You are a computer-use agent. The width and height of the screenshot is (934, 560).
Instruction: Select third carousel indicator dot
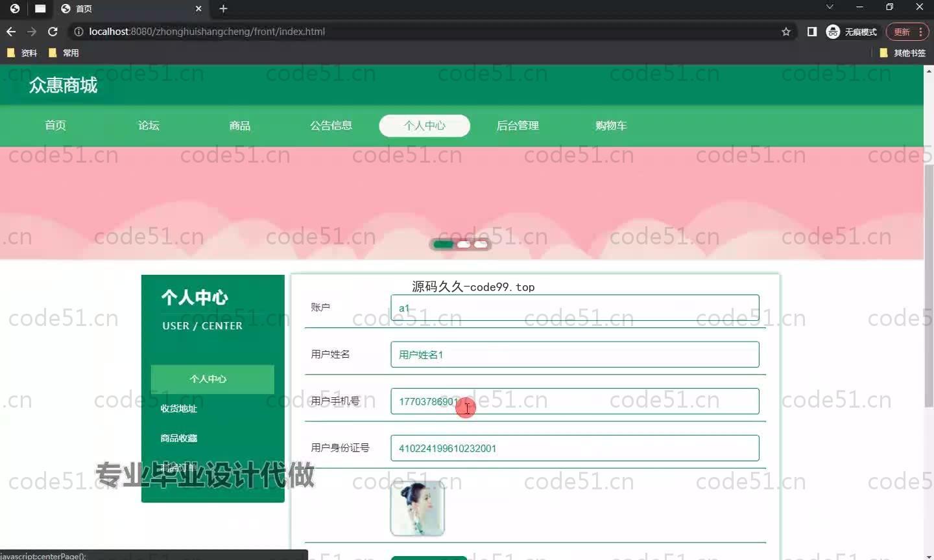tap(481, 244)
